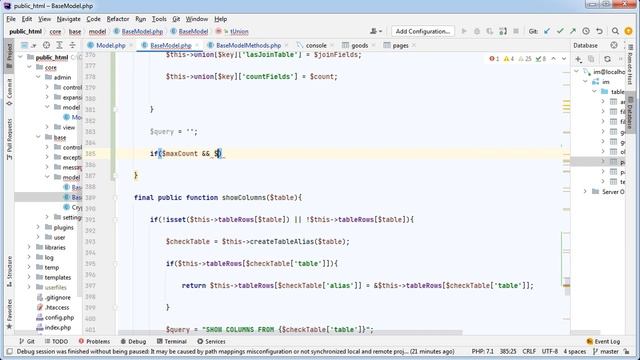Toggle the Structure tool window button
640x360 pixels.
[x=9, y=271]
